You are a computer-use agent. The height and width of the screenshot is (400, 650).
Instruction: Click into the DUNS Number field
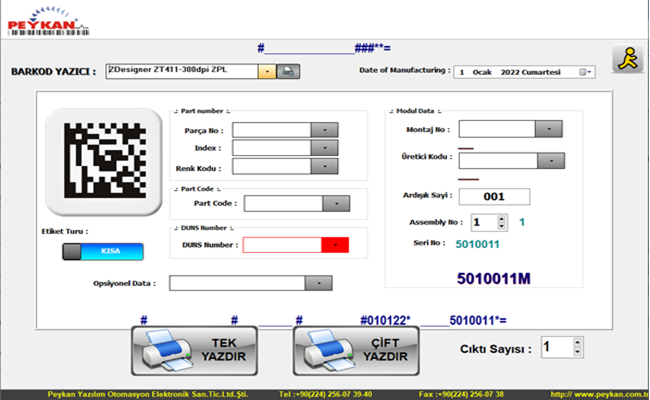(x=282, y=245)
